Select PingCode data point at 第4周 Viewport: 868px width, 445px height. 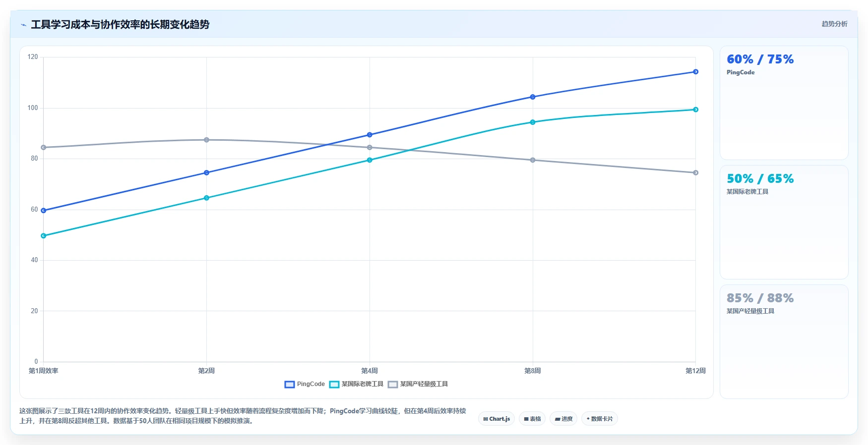pos(370,135)
